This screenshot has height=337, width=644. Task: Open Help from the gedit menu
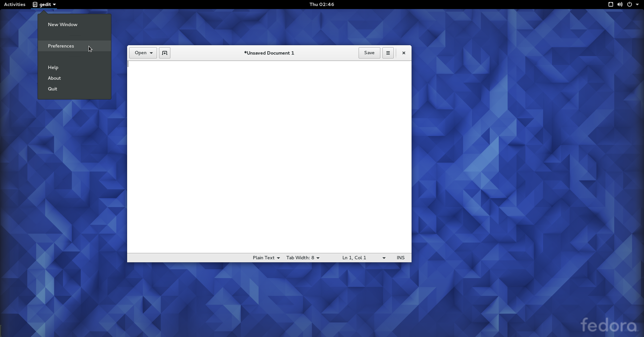click(53, 67)
